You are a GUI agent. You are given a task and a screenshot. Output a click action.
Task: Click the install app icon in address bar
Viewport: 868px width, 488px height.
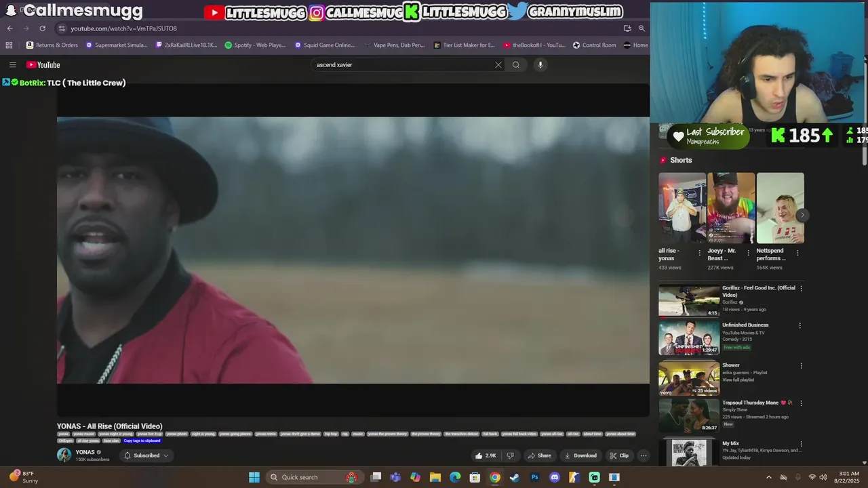tap(627, 28)
